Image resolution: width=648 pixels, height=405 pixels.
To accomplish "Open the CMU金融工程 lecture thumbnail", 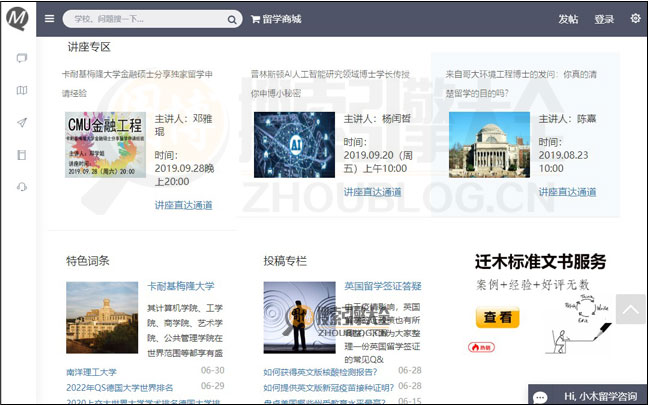I will point(105,145).
